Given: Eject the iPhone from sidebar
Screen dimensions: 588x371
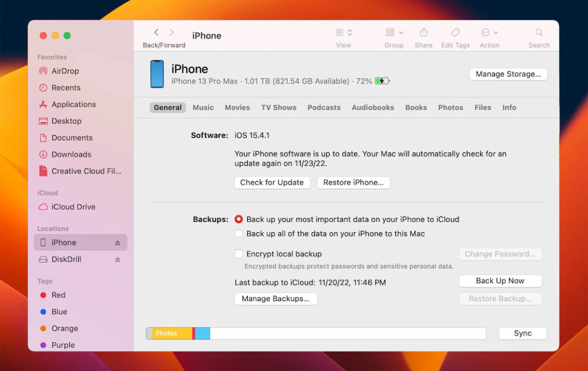Looking at the screenshot, I should pyautogui.click(x=117, y=243).
